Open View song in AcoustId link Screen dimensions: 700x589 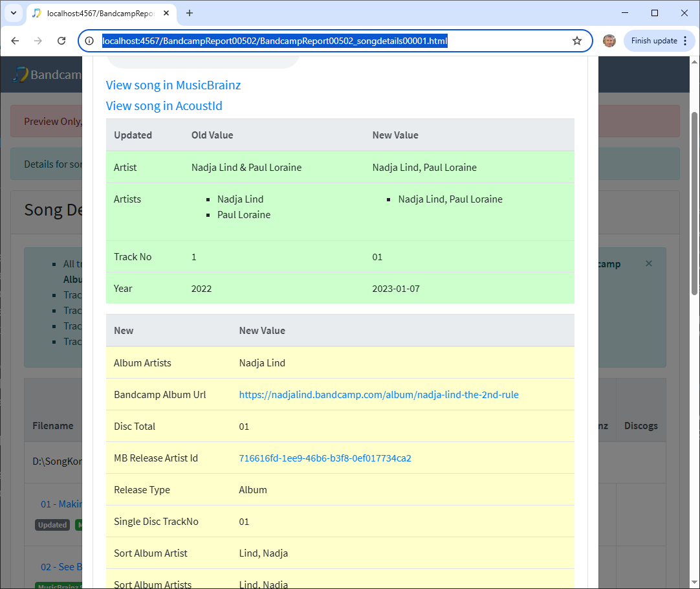(164, 106)
